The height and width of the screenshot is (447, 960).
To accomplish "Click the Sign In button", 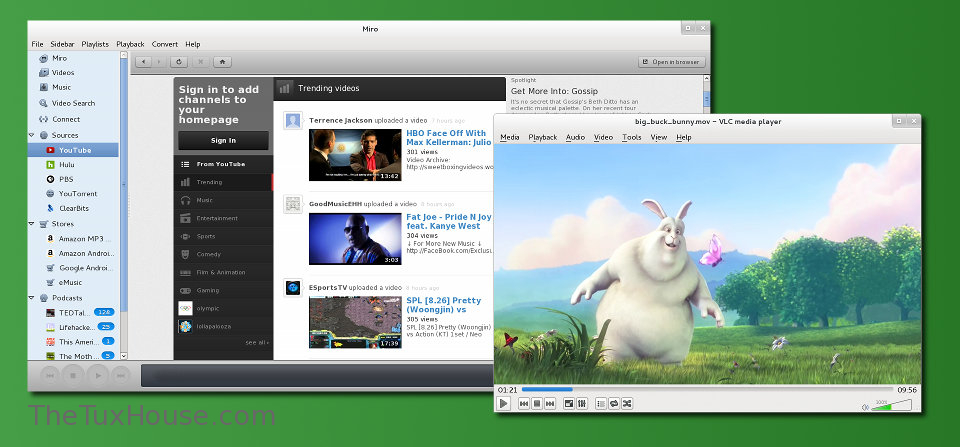I will (x=223, y=140).
